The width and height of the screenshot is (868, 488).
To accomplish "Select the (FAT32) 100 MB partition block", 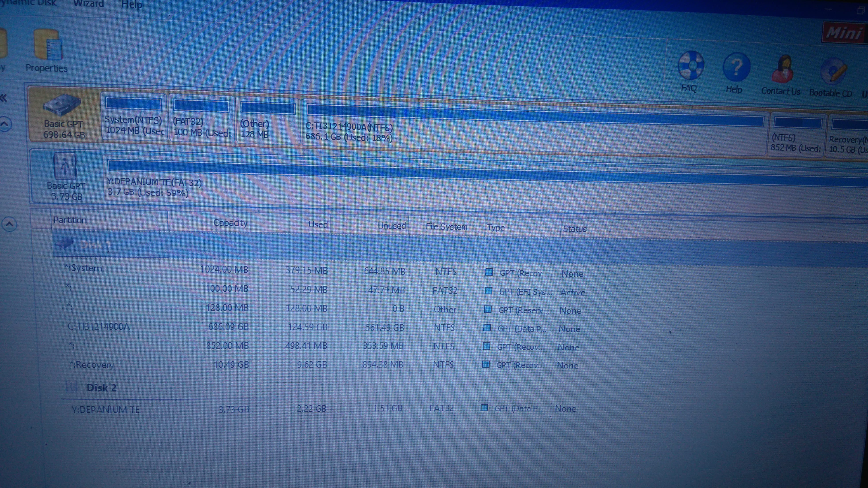I will coord(201,119).
